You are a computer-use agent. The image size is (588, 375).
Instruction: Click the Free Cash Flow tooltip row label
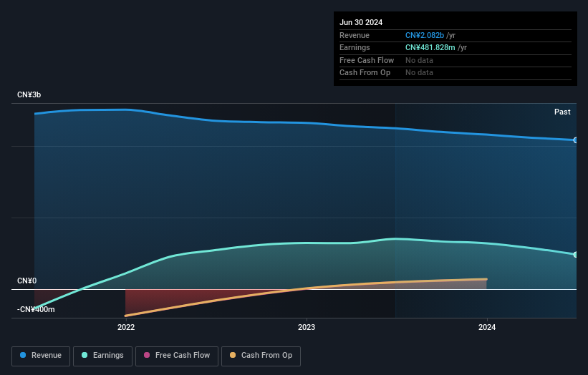pyautogui.click(x=367, y=60)
